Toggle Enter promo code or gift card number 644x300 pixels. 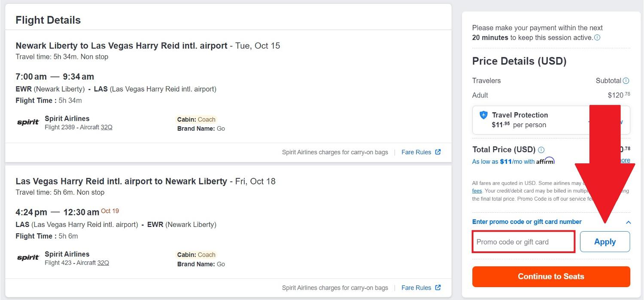tap(527, 222)
